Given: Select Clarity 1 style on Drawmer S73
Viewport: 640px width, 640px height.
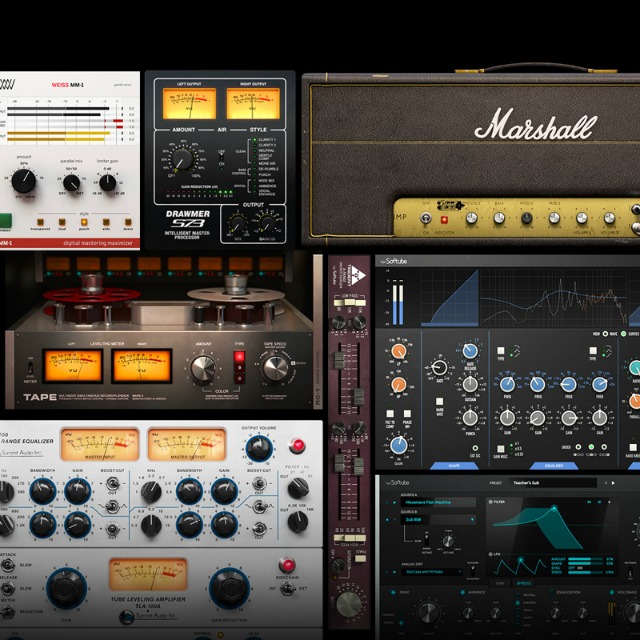Looking at the screenshot, I should click(255, 140).
